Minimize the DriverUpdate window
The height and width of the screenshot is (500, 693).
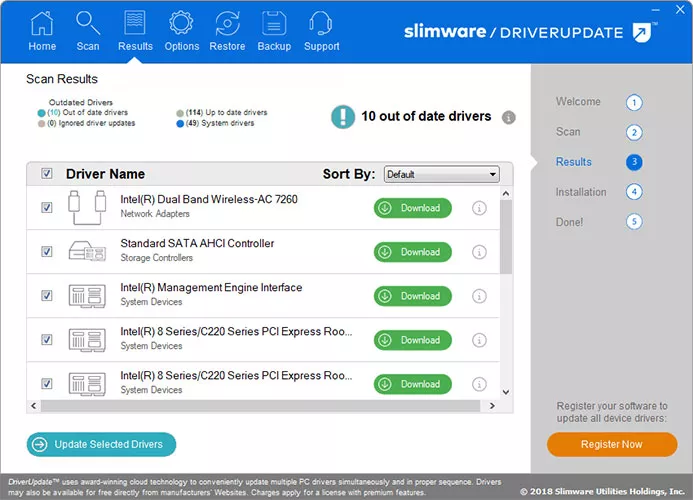click(x=656, y=10)
